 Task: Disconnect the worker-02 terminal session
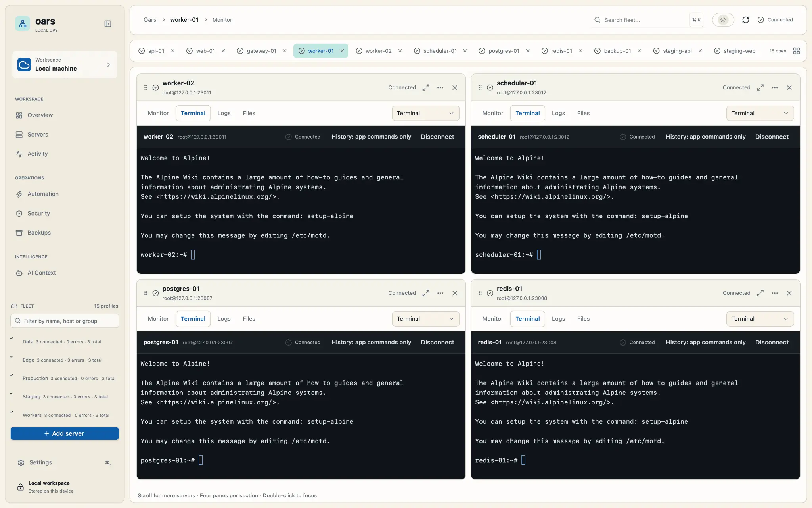click(x=437, y=137)
